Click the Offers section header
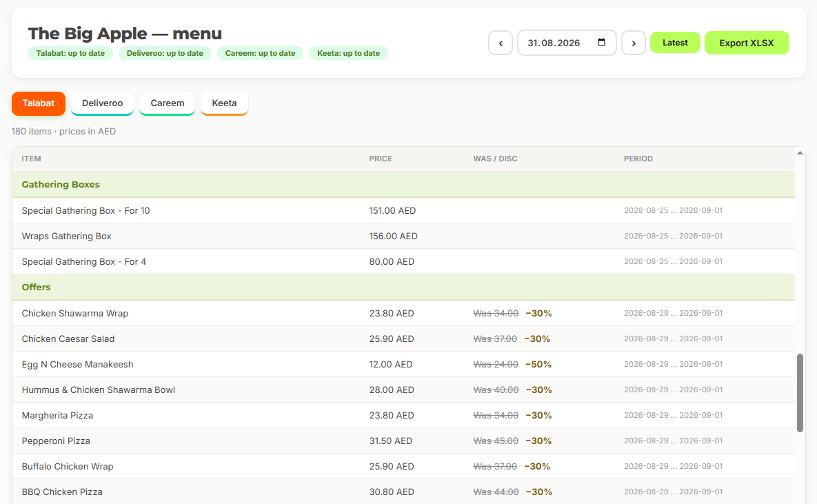The width and height of the screenshot is (817, 504). [403, 288]
